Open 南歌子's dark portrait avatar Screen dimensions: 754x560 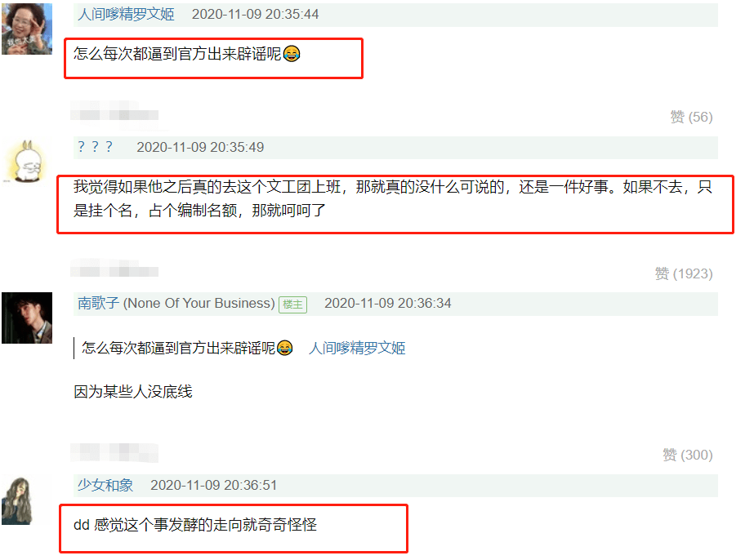(27, 318)
